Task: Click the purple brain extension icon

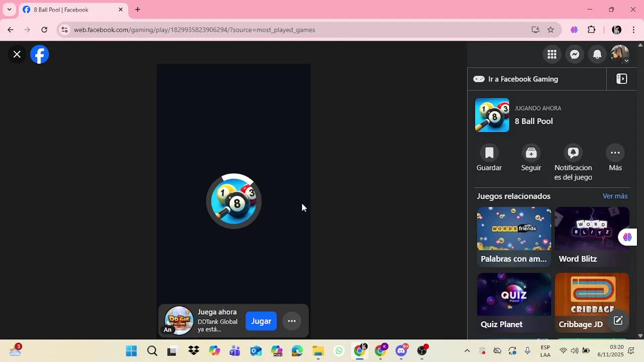Action: (574, 30)
